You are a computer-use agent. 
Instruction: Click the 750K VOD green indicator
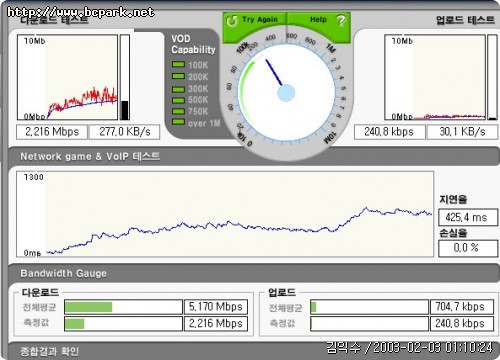178,111
